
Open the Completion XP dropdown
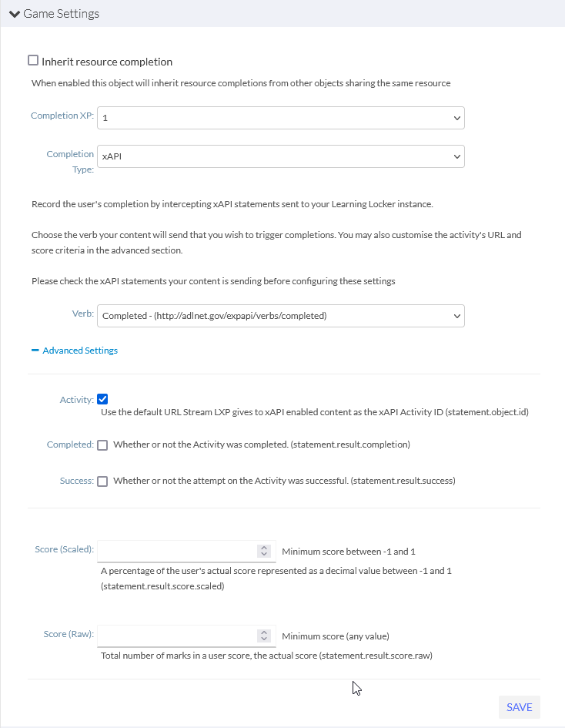pos(281,118)
